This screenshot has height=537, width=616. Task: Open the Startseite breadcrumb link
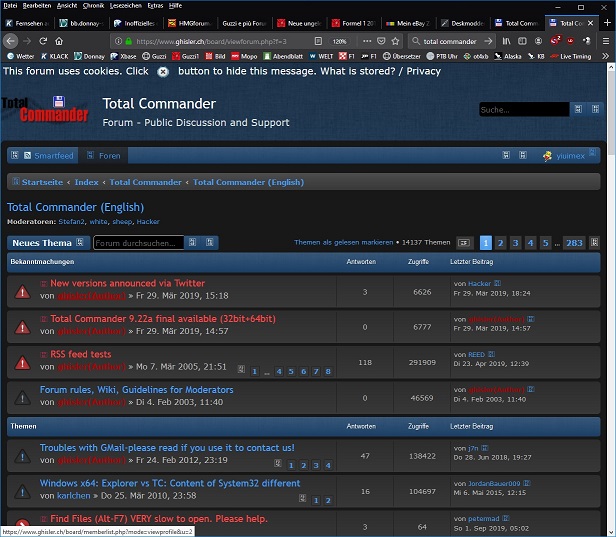coord(42,182)
